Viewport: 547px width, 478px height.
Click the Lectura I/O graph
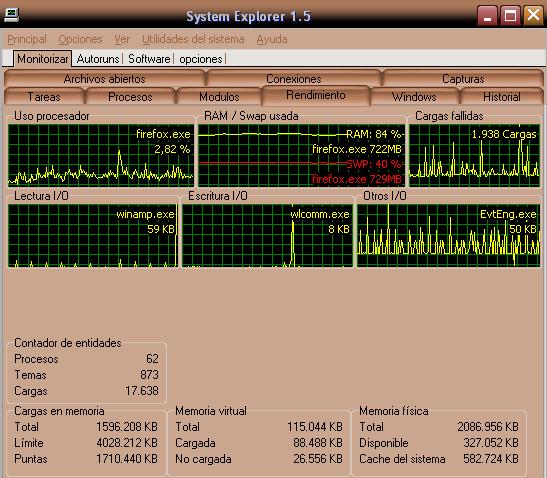93,236
